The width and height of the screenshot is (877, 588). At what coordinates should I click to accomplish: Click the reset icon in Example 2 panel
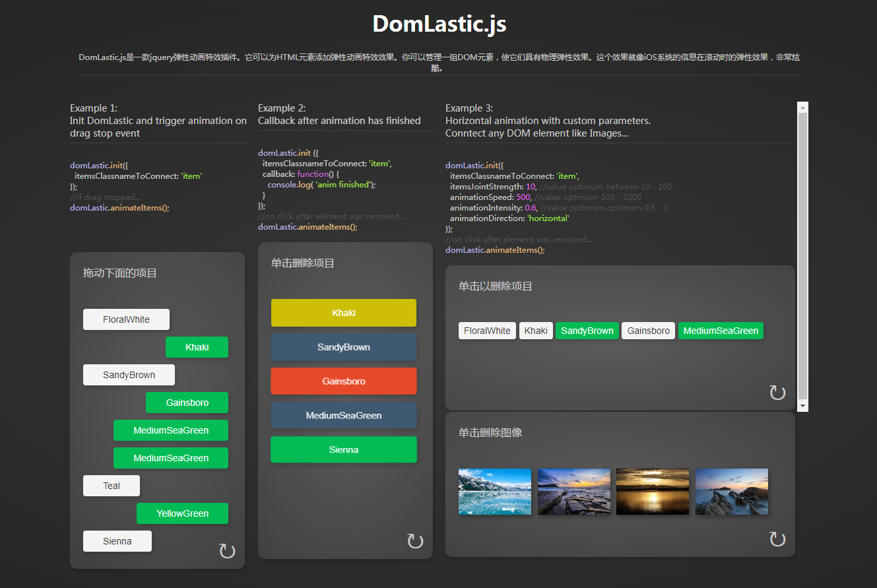tap(415, 541)
